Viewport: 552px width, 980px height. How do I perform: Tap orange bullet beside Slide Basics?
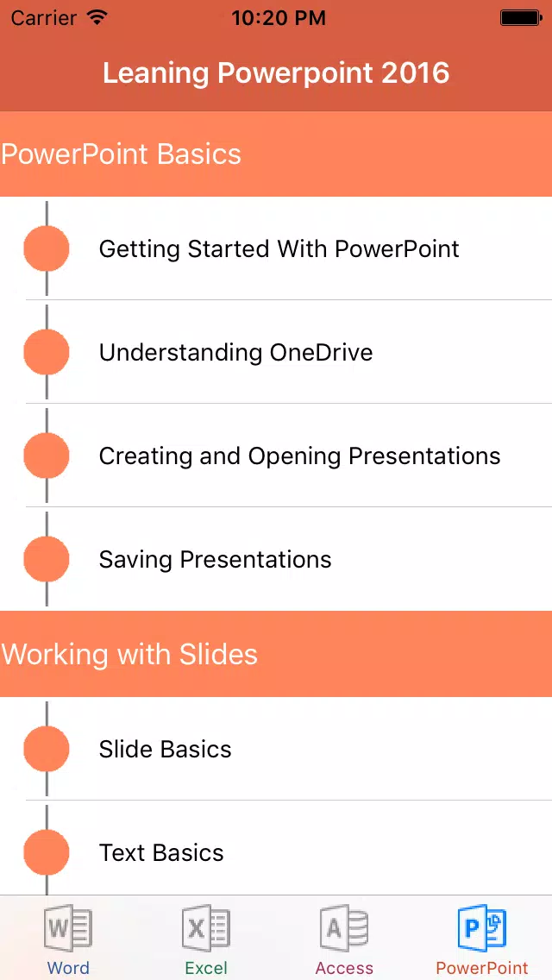[47, 749]
